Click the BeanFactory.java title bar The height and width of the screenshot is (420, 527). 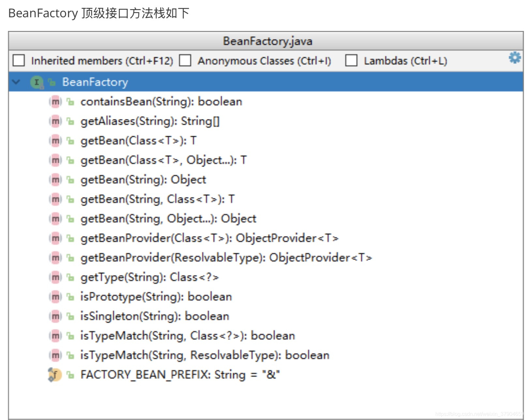tap(266, 41)
